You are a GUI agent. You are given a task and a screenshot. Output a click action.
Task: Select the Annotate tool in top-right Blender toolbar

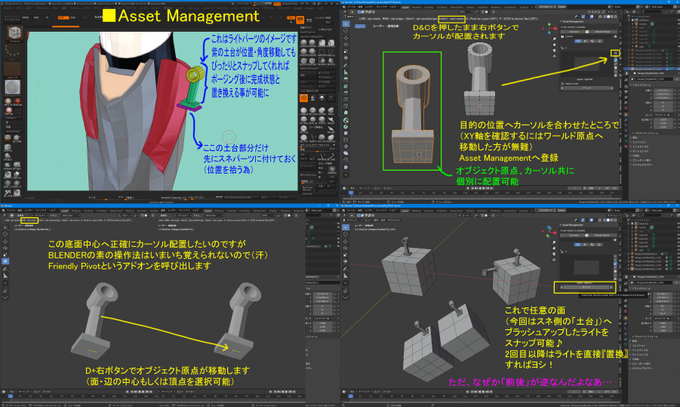click(346, 65)
